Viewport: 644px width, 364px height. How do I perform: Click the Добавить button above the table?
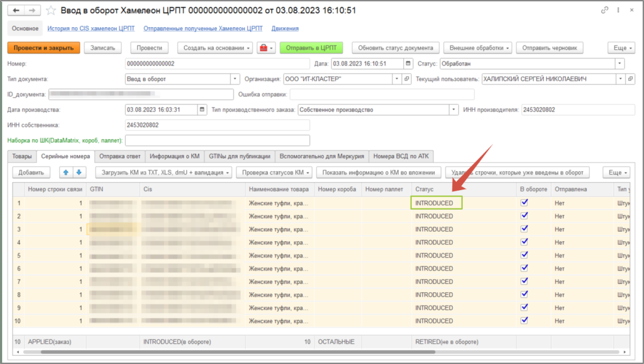pos(31,173)
